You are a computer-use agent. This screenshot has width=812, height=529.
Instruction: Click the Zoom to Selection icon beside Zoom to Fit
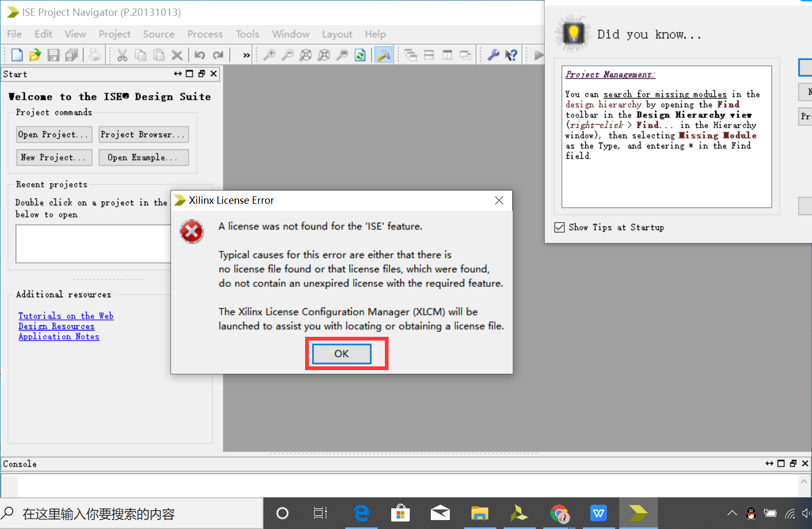point(324,55)
